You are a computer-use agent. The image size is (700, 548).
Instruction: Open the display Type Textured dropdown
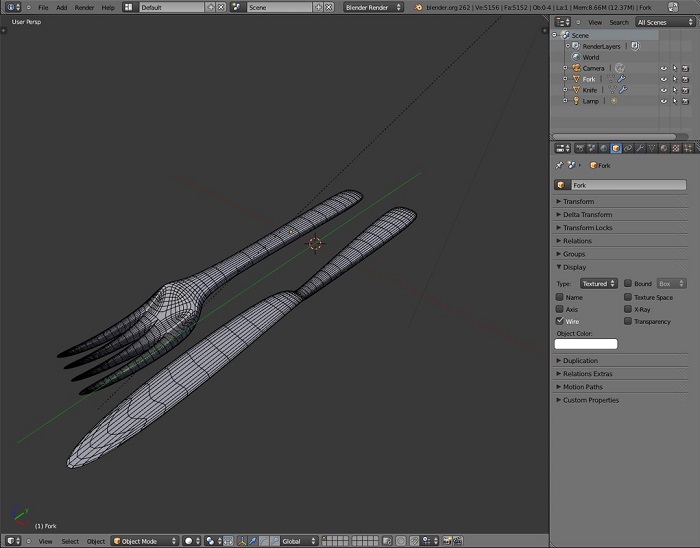599,283
